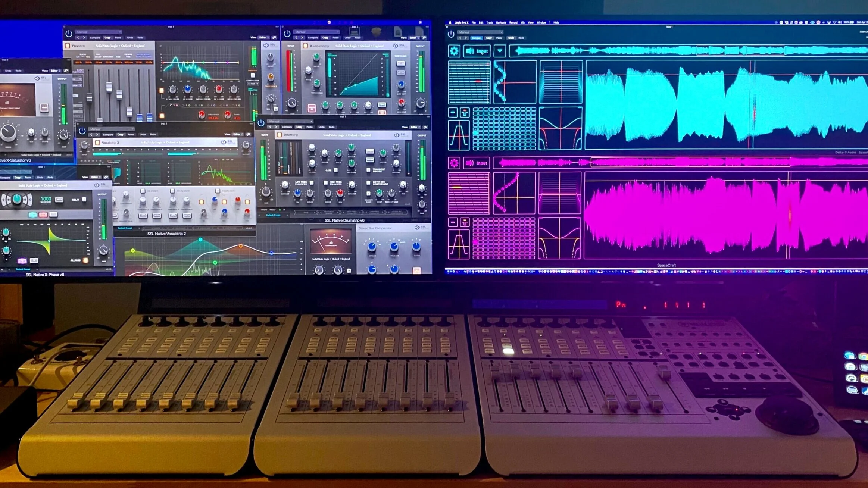Open the X-ValveComp View Editor dropdown
This screenshot has width=868, height=488.
point(413,38)
